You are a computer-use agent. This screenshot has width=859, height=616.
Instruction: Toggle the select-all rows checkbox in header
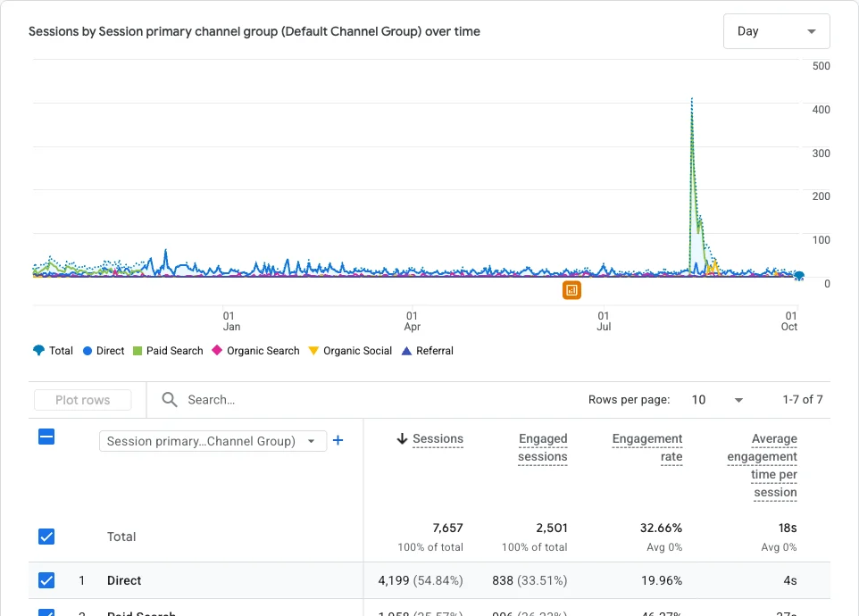pos(46,437)
